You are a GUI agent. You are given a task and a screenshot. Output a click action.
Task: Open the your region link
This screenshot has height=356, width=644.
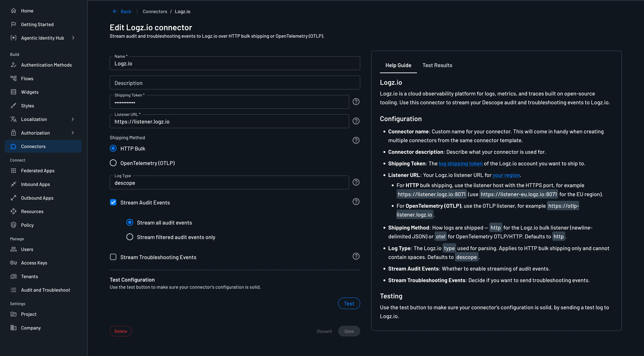click(x=506, y=175)
